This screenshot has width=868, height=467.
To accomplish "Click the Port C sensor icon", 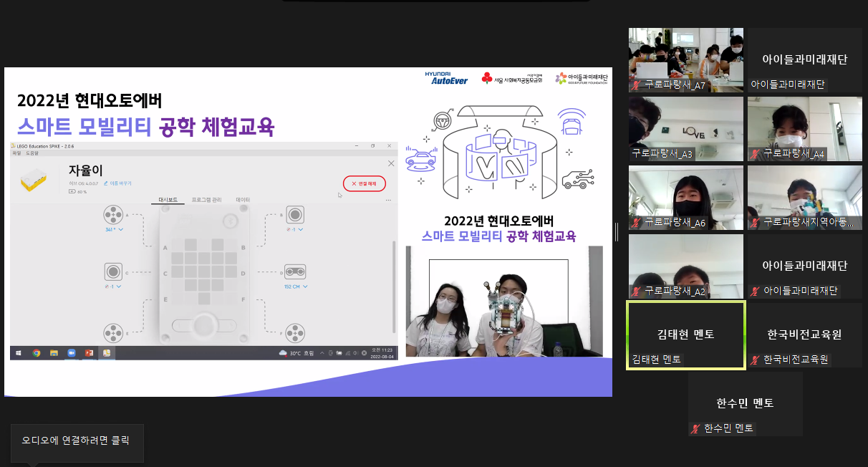I will (x=113, y=272).
